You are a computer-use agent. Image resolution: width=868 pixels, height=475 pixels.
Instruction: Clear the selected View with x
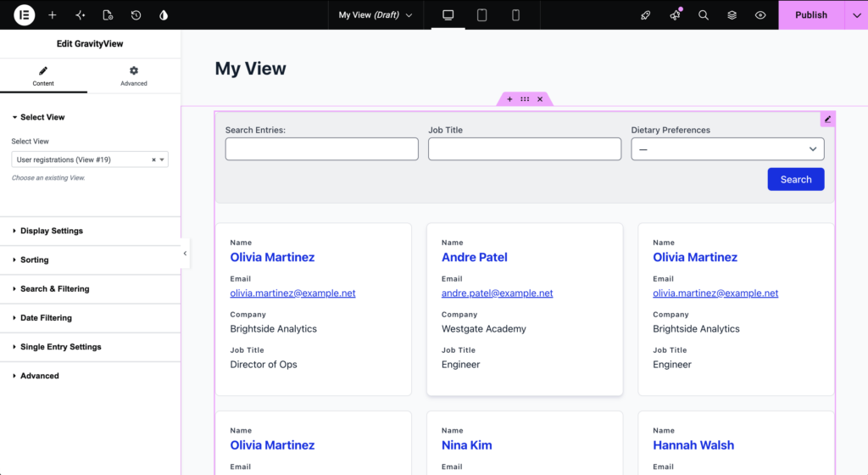point(154,159)
